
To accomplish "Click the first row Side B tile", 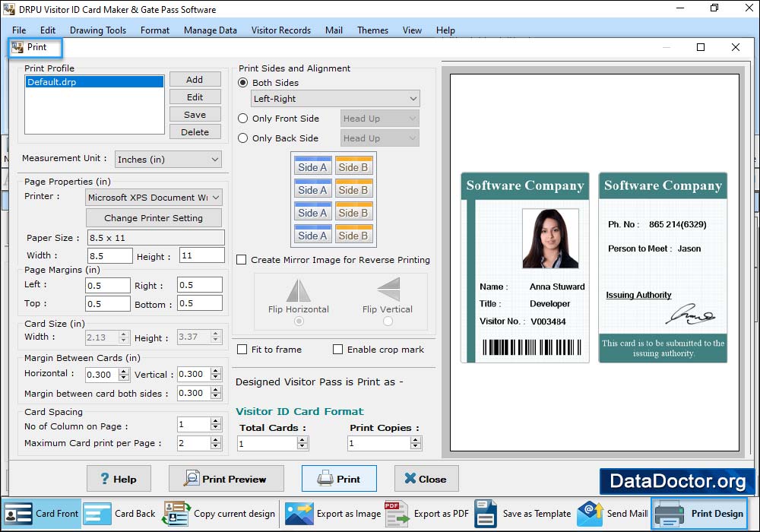I will [x=354, y=166].
